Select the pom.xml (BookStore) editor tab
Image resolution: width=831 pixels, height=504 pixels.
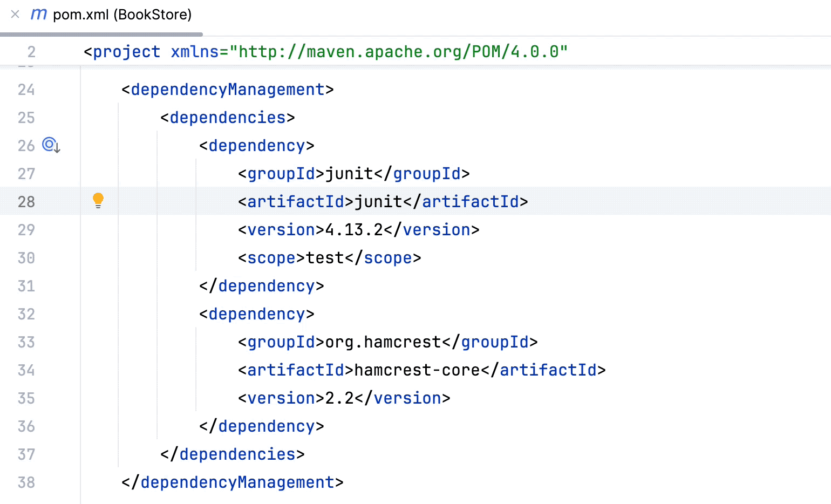point(121,15)
